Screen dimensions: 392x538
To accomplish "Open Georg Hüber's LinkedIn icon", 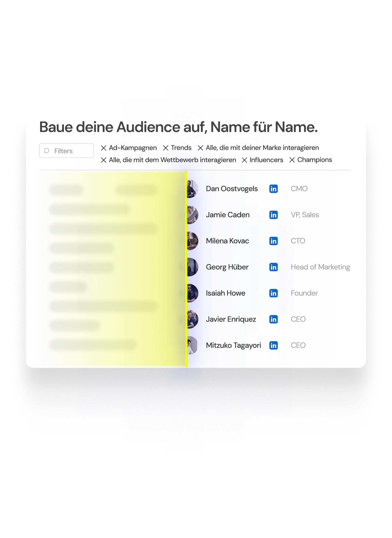I will pyautogui.click(x=273, y=267).
